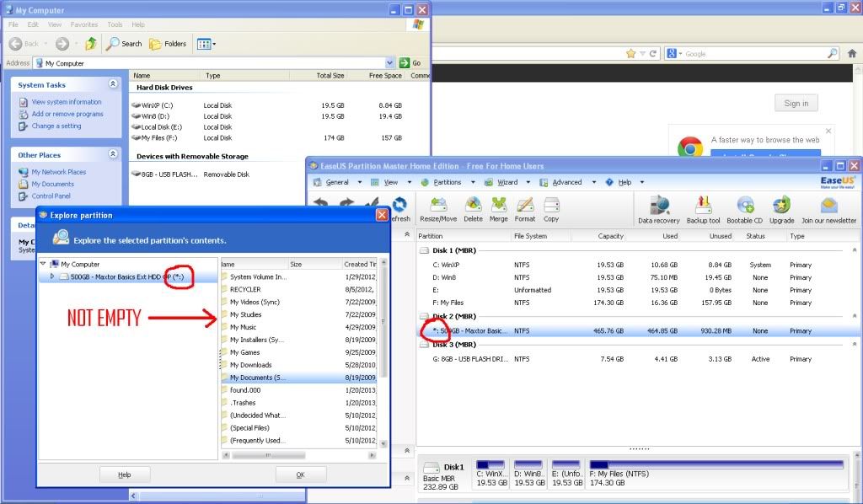The width and height of the screenshot is (863, 504).
Task: Click the Go button next to address bar
Action: pyautogui.click(x=410, y=62)
